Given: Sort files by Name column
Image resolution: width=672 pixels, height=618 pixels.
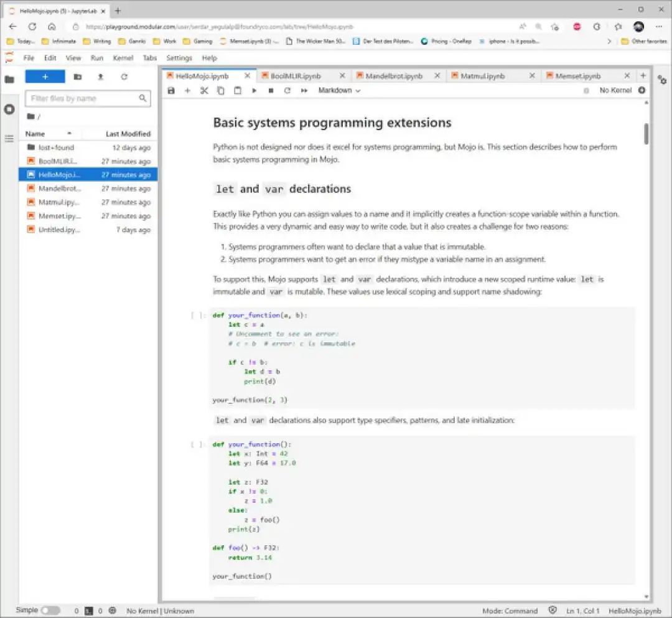Looking at the screenshot, I should coord(35,134).
